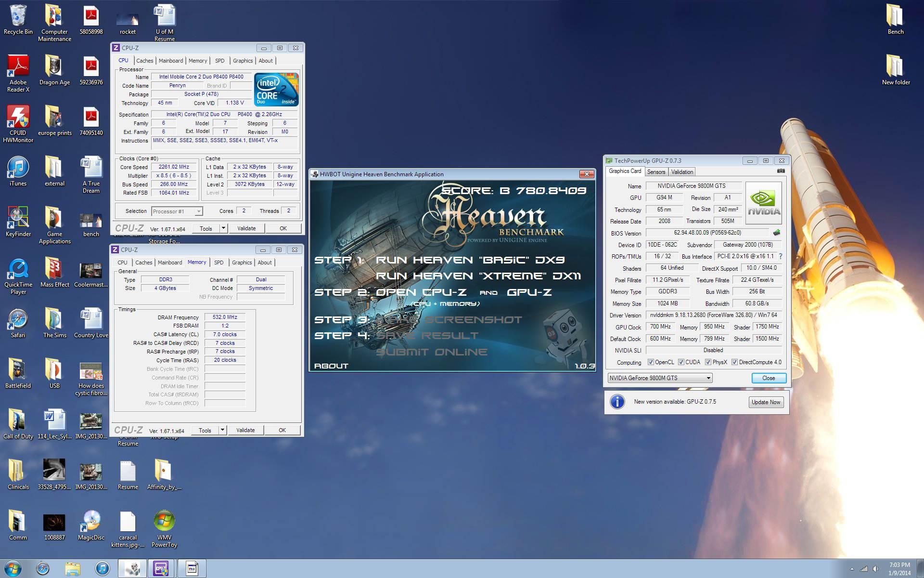The height and width of the screenshot is (578, 924).
Task: Click ABOUT in Heaven Benchmark window
Action: pyautogui.click(x=331, y=366)
